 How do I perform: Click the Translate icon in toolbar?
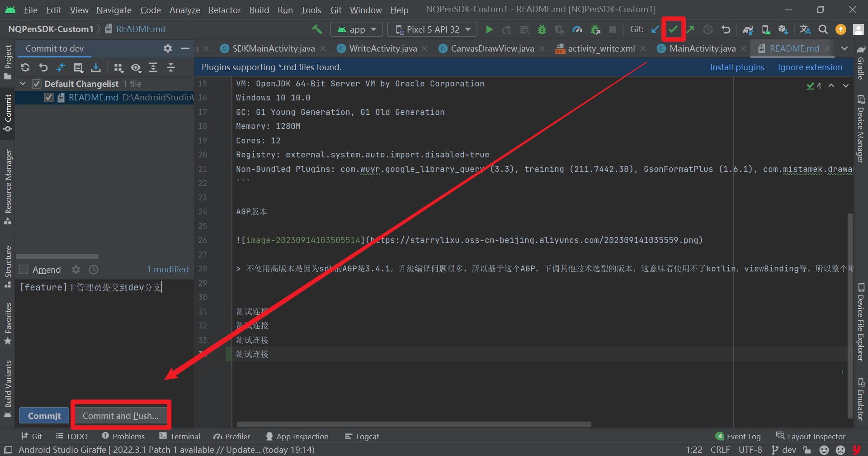click(805, 29)
